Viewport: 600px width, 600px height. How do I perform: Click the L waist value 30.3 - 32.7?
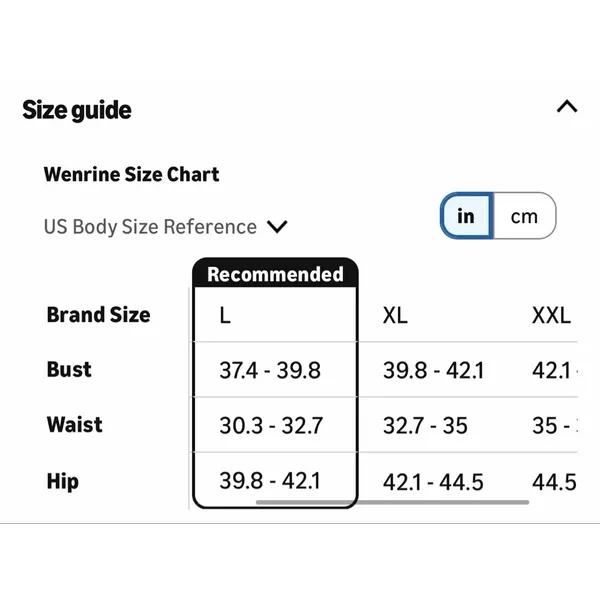point(271,426)
